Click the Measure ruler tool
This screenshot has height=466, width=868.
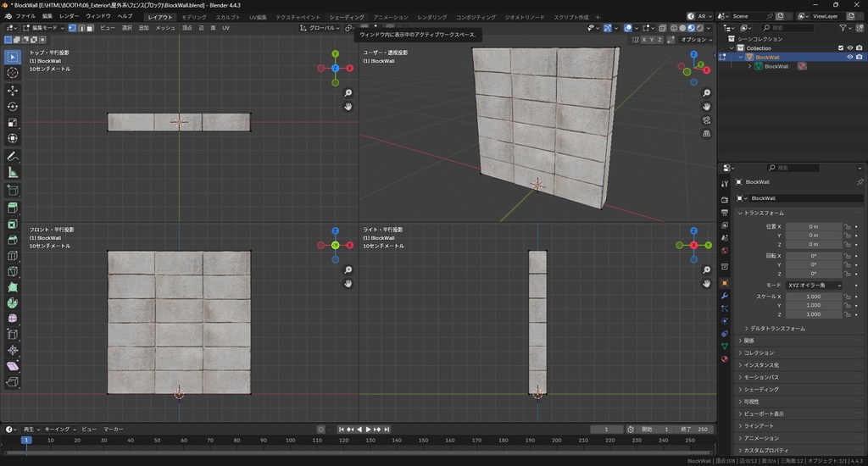point(13,173)
